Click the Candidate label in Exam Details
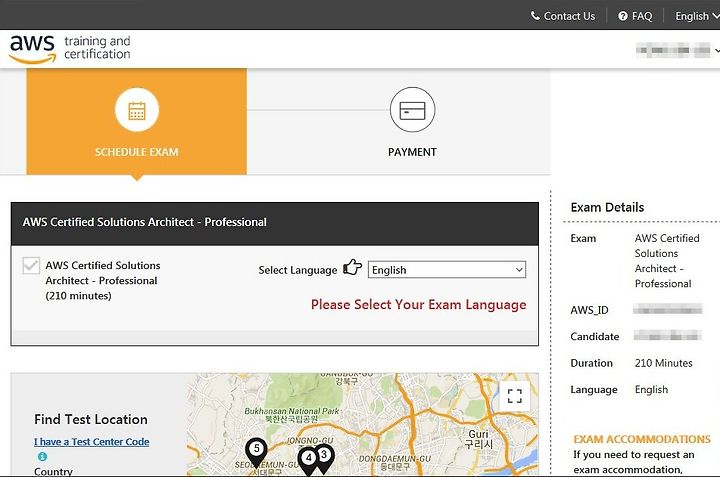The width and height of the screenshot is (720, 477). point(595,337)
